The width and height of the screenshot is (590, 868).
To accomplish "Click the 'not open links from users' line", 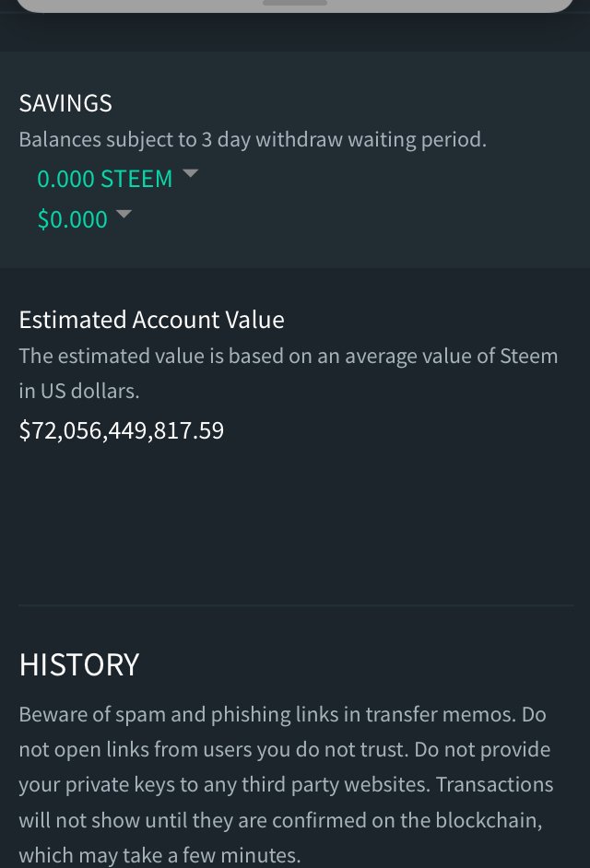I will point(285,749).
